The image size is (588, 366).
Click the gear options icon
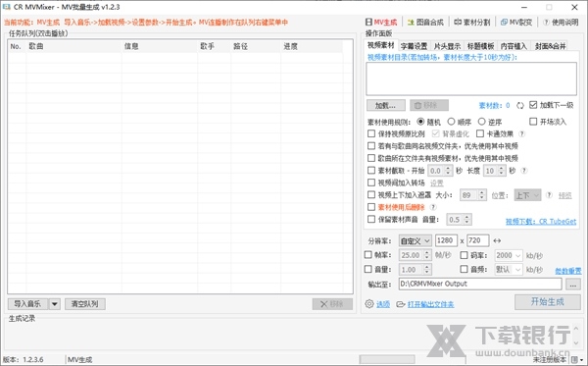369,303
